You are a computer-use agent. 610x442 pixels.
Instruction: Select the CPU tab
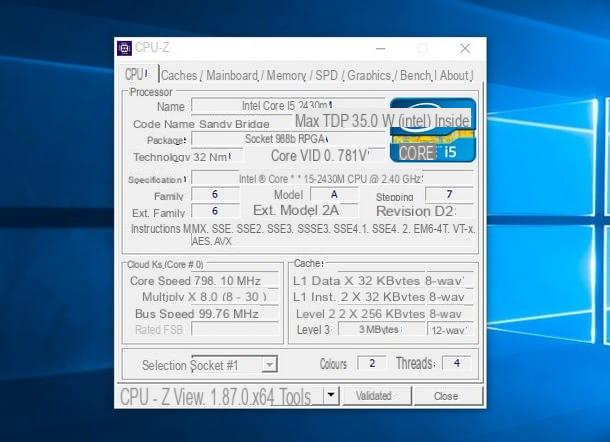click(137, 74)
